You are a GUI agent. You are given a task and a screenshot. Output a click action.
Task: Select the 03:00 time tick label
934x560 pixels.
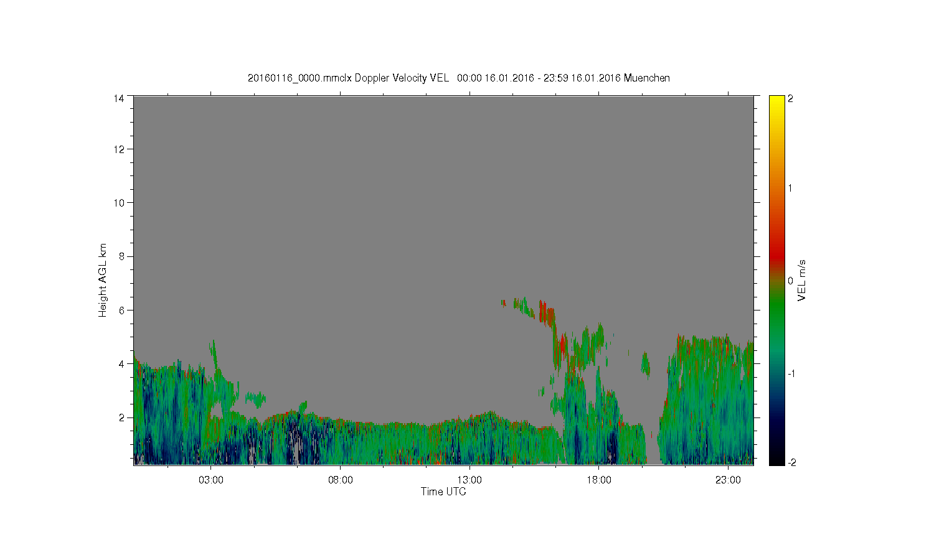point(210,480)
